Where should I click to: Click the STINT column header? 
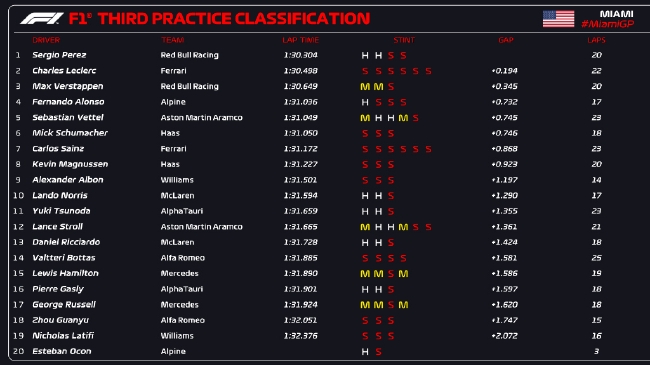(404, 40)
